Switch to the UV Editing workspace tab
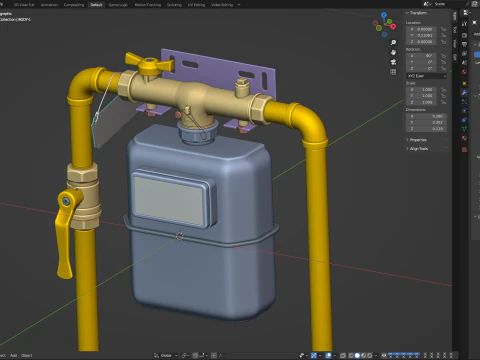480x360 pixels. tap(196, 5)
